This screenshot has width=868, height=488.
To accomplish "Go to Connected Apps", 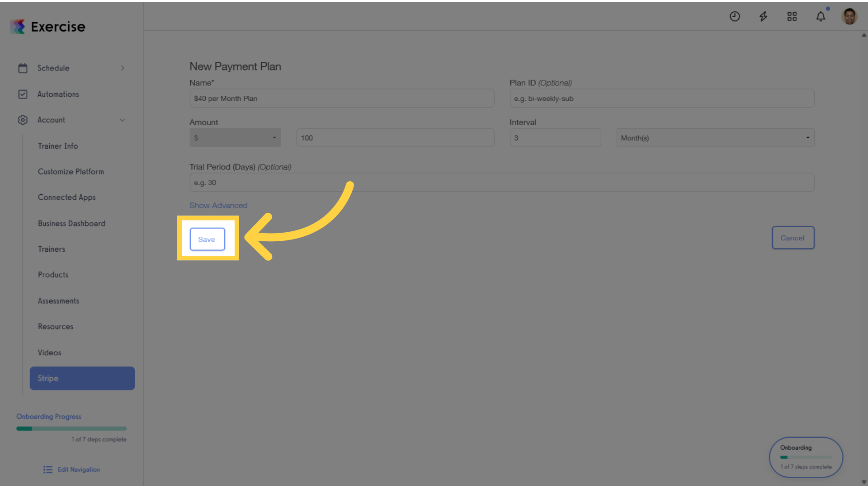I will 67,197.
